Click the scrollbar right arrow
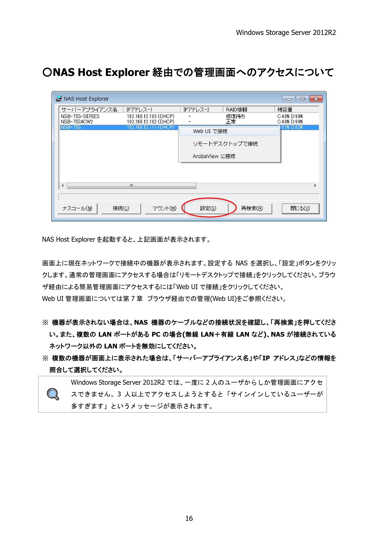392x555 pixels. 315,186
